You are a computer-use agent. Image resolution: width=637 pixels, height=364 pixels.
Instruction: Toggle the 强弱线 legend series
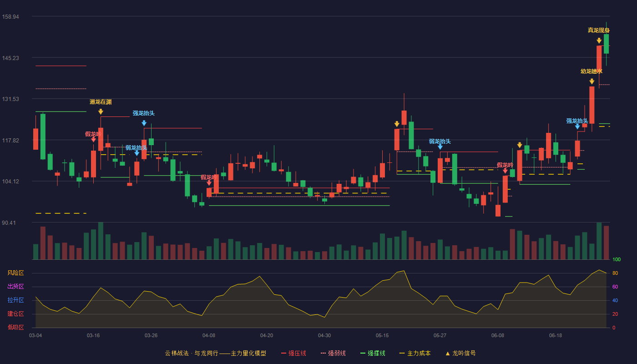tap(333, 353)
